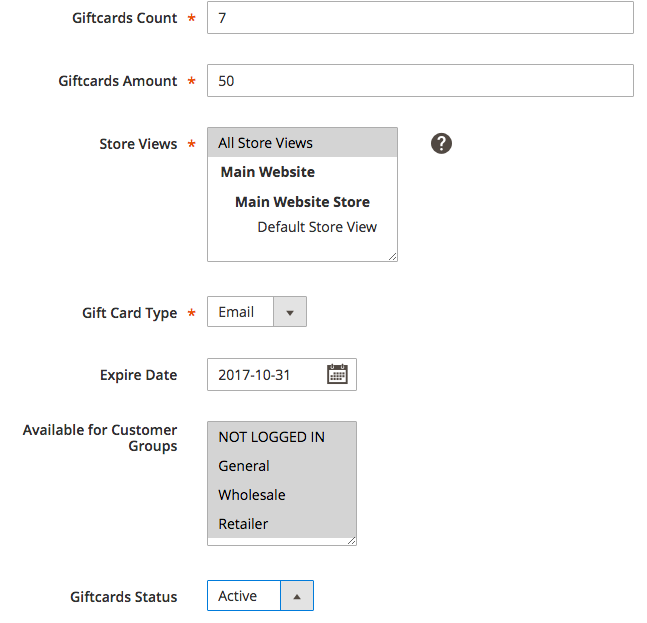Select General customer group
The width and height of the screenshot is (647, 623).
coord(282,466)
